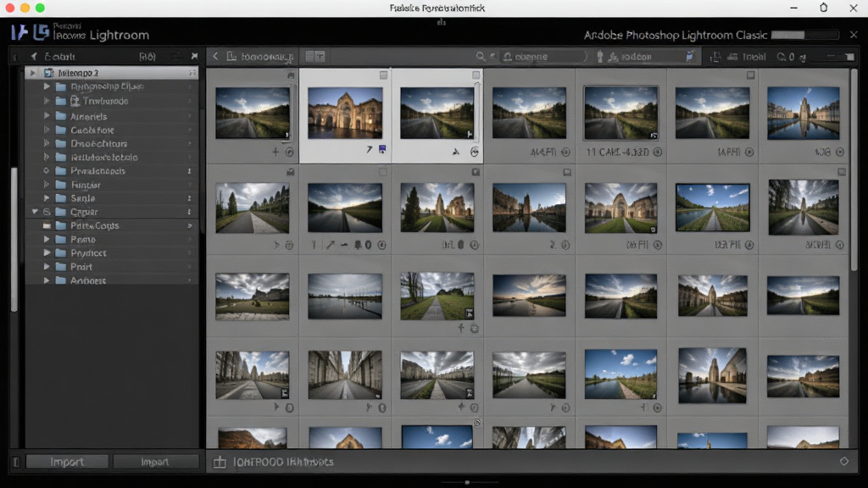Click the first filter field with the person icon
Screen dimensions: 868x488
pos(545,57)
